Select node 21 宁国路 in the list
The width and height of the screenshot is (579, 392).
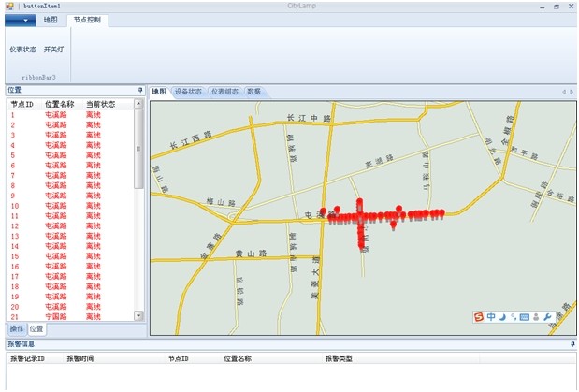tap(54, 316)
